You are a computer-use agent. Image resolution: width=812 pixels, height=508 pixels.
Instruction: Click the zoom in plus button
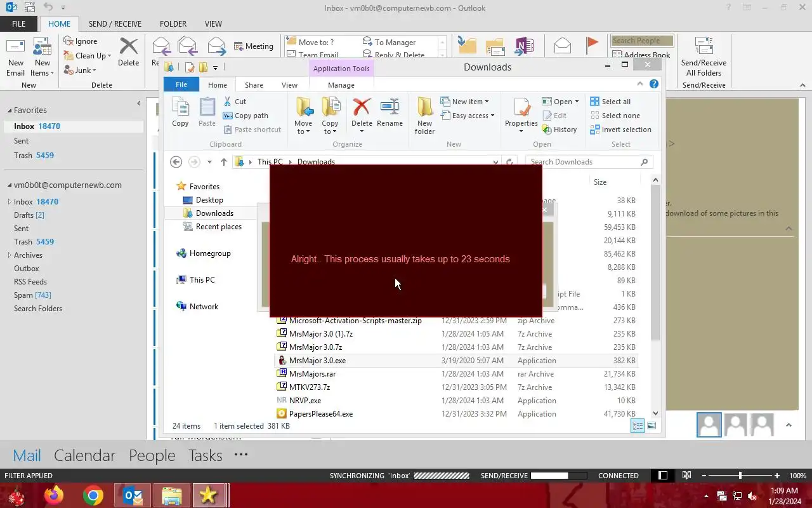[x=776, y=476]
